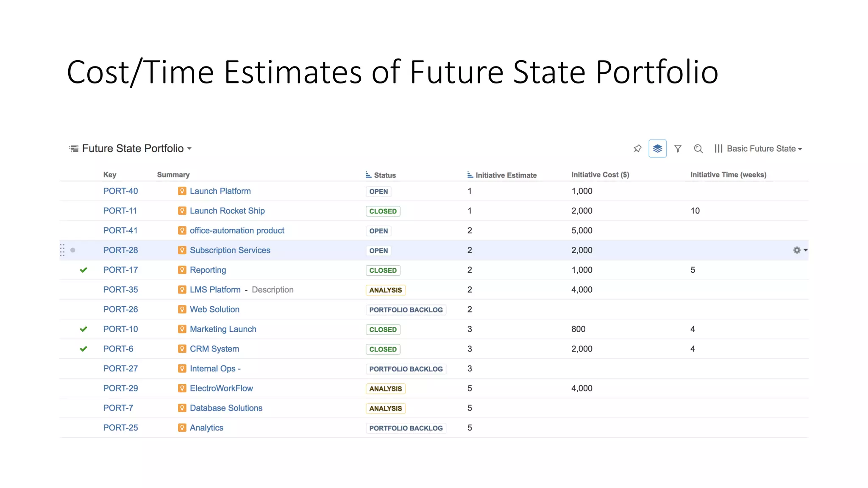Open the office-automation product link
This screenshot has width=868, height=488.
[x=237, y=230]
